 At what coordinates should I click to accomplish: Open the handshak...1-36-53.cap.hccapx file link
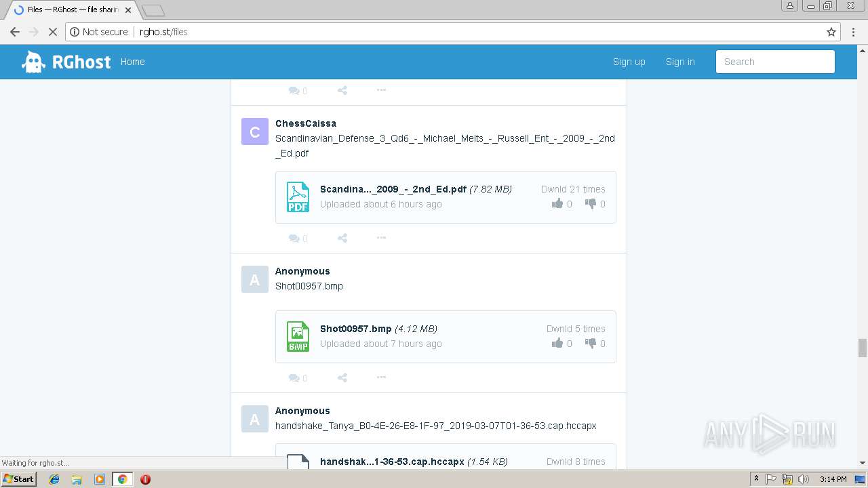pyautogui.click(x=392, y=462)
